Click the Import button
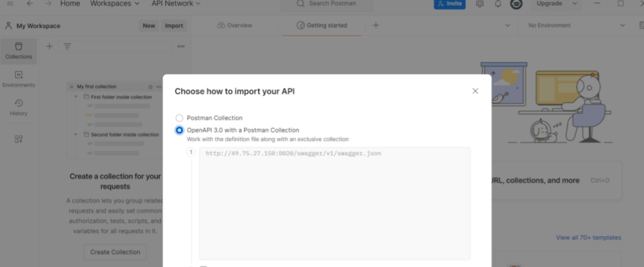The image size is (644, 267). point(174,25)
